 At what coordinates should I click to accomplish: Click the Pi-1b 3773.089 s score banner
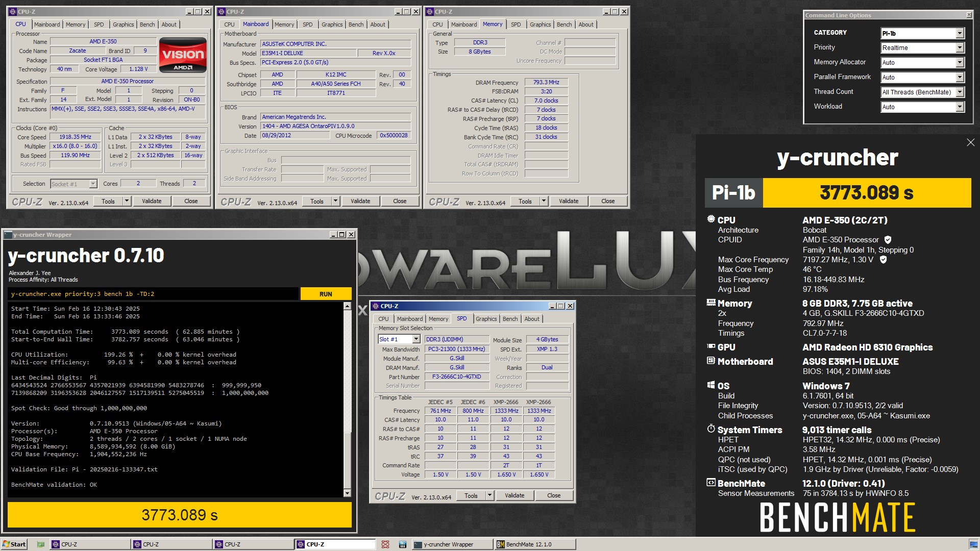point(838,193)
